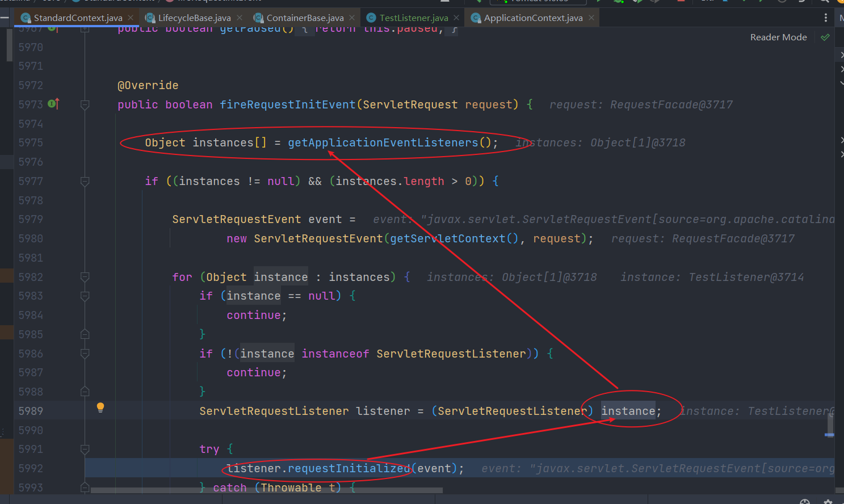The height and width of the screenshot is (504, 844).
Task: Click 'new' keyword on line 5980
Action: coord(237,238)
